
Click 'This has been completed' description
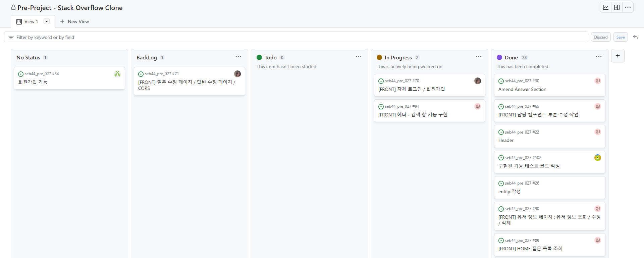click(522, 67)
